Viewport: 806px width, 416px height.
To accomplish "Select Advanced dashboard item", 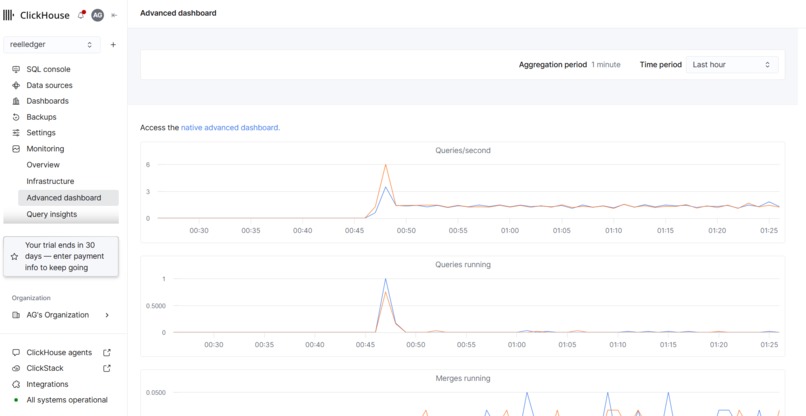I will (x=68, y=198).
